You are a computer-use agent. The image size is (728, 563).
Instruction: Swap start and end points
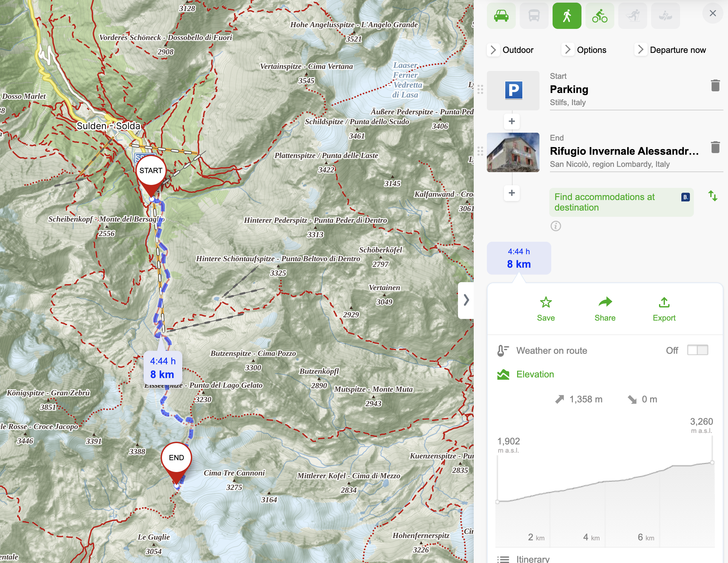click(712, 196)
